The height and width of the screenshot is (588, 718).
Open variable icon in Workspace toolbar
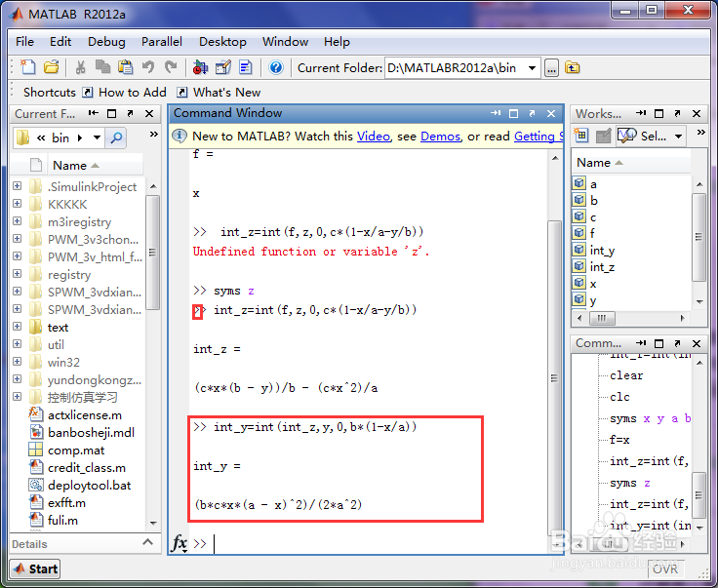604,136
